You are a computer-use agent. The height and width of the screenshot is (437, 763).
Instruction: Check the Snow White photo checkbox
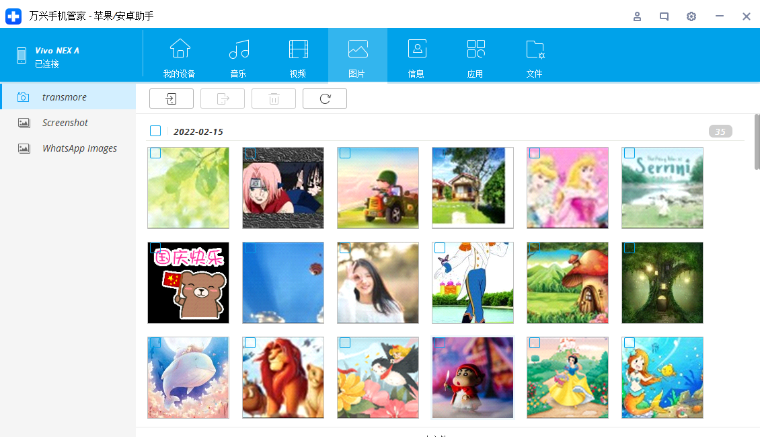[x=534, y=343]
